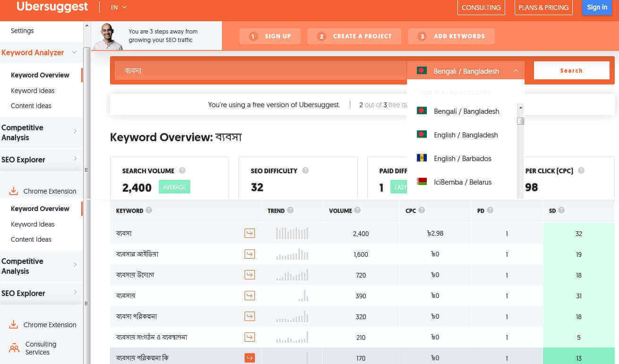Open arrow icon for ব্যবসার আইডিয়া row

(250, 254)
